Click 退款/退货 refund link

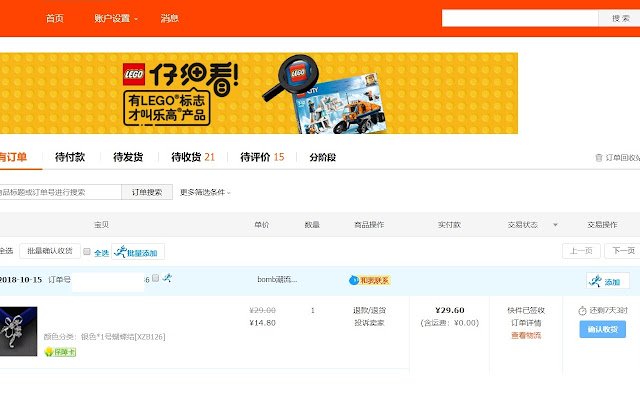tap(369, 311)
